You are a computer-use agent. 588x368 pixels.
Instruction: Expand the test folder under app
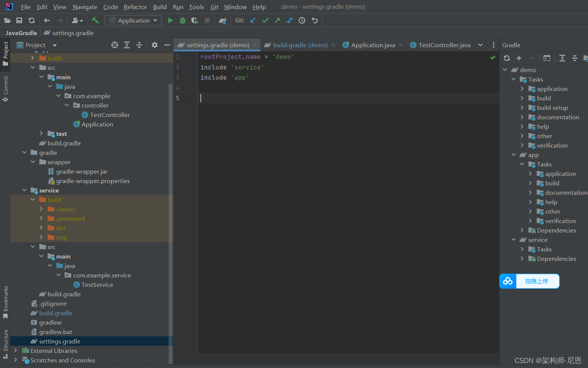pos(42,133)
